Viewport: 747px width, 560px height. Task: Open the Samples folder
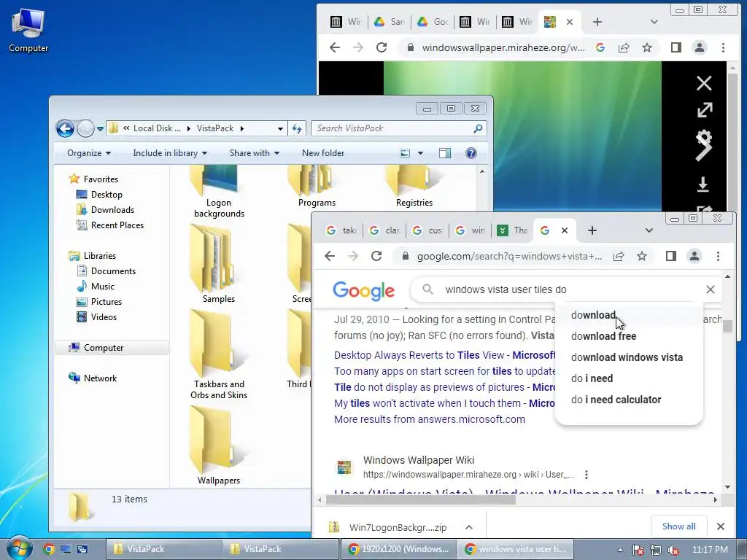[219, 264]
